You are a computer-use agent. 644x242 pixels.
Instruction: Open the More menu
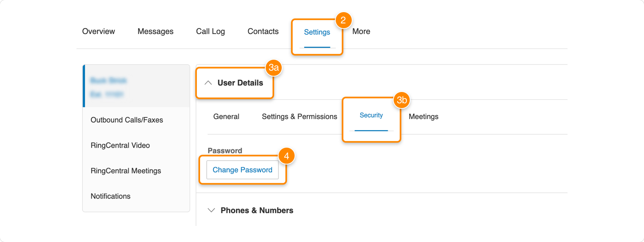click(361, 31)
